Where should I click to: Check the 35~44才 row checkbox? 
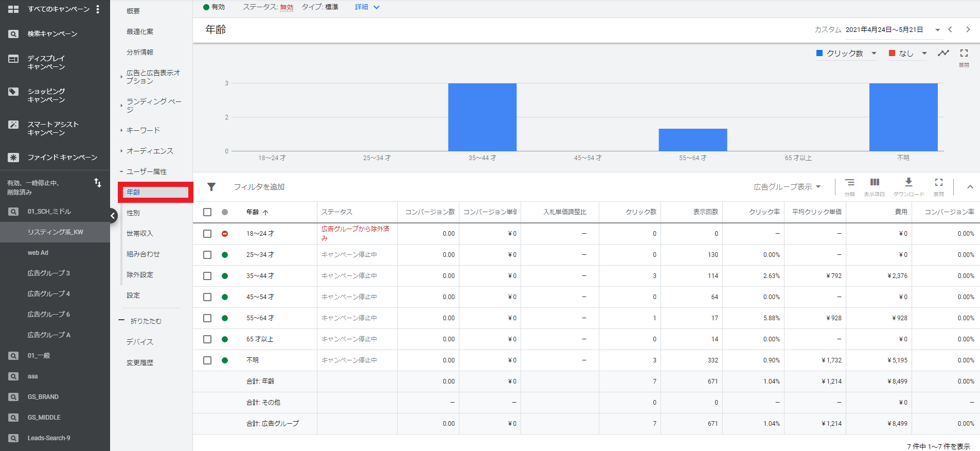(207, 276)
